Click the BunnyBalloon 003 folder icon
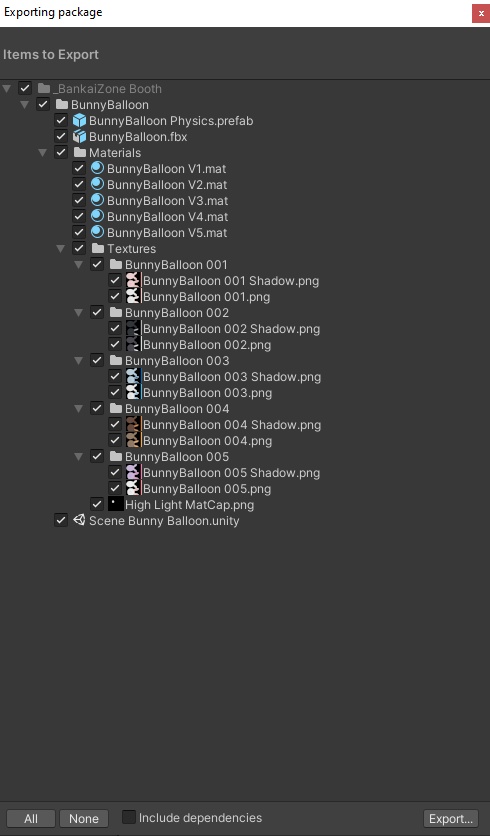490x836 pixels. 116,360
